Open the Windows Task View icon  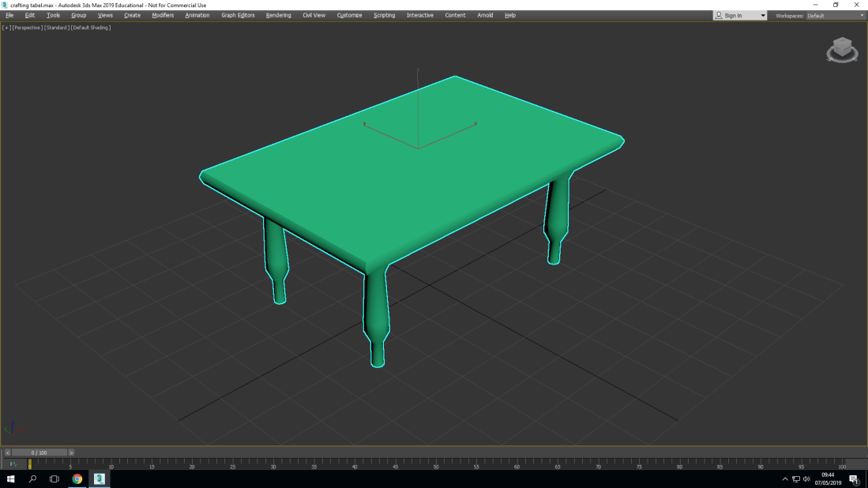54,479
